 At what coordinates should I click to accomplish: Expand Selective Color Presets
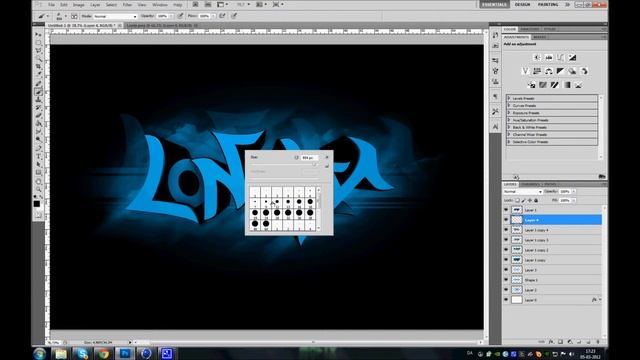509,142
